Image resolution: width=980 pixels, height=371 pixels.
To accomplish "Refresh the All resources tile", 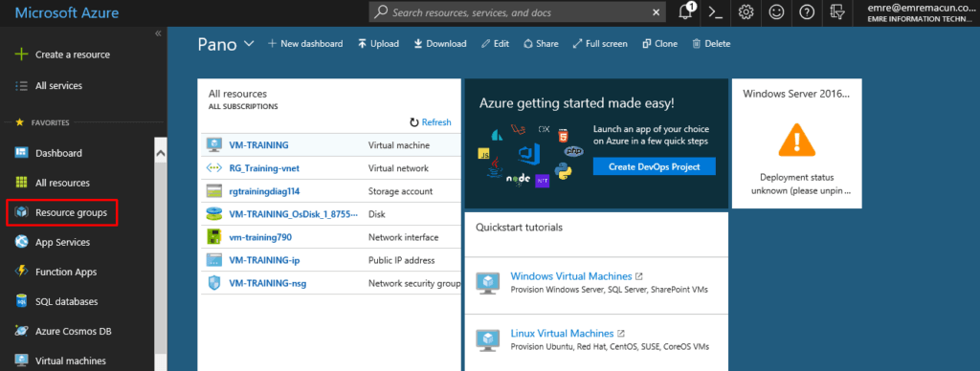I will [x=430, y=122].
